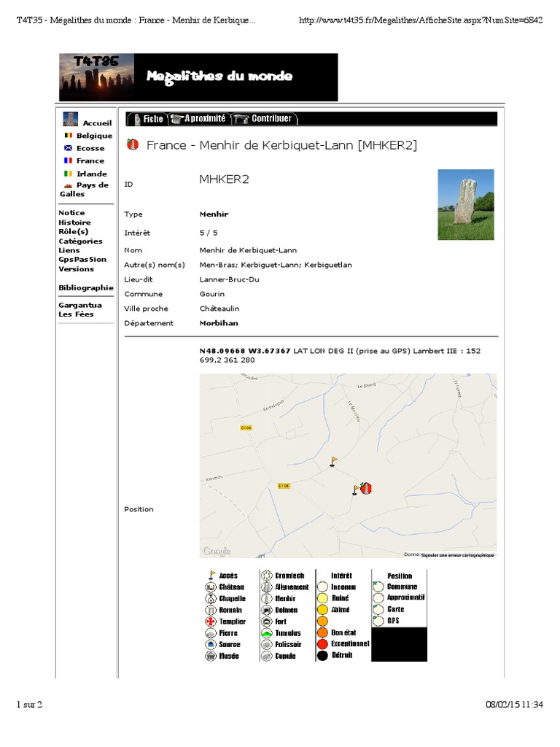Click the coordinates N48.09668 W3.67367
Viewport: 560px width, 747px height.
[245, 351]
